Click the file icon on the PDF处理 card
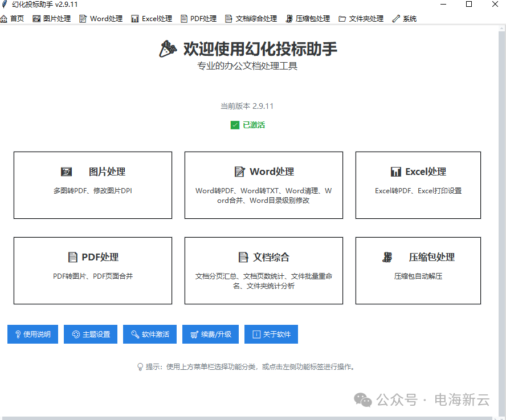 (x=71, y=257)
